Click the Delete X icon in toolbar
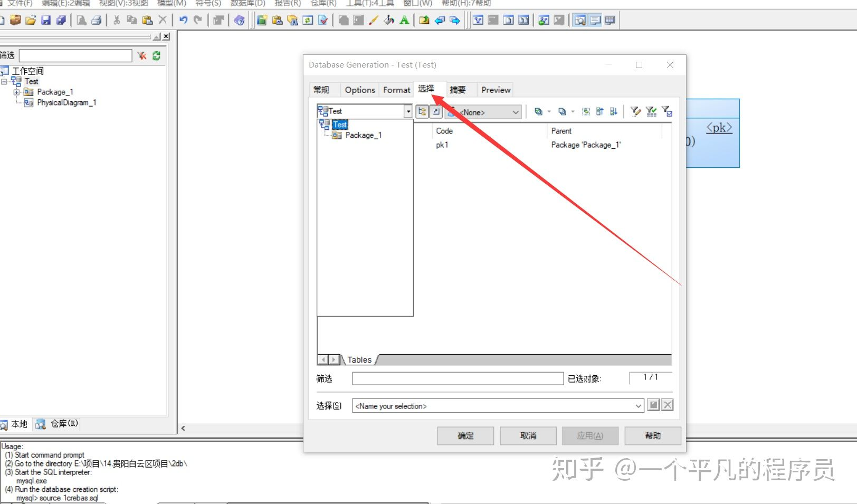The width and height of the screenshot is (857, 504). (x=163, y=20)
